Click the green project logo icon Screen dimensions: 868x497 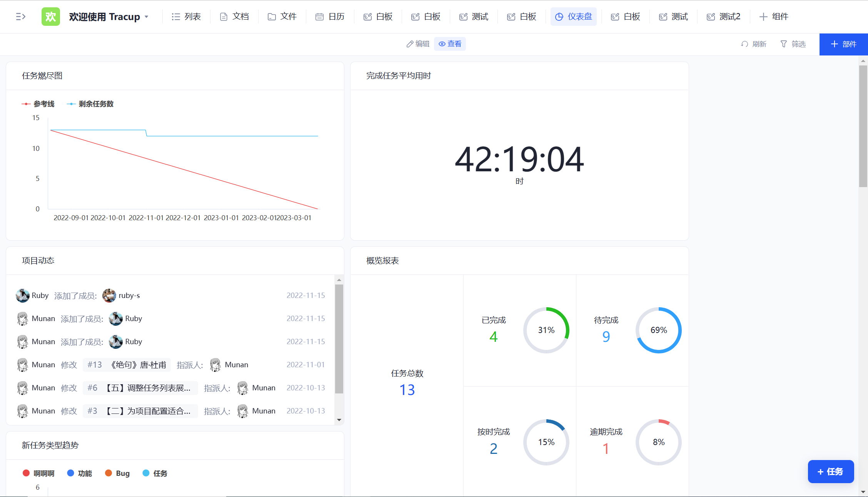coord(50,17)
